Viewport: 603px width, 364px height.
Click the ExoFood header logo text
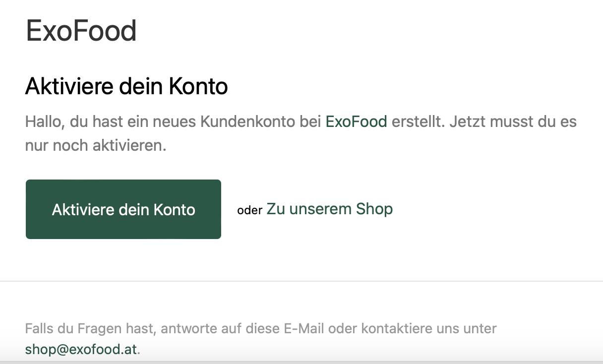[81, 31]
